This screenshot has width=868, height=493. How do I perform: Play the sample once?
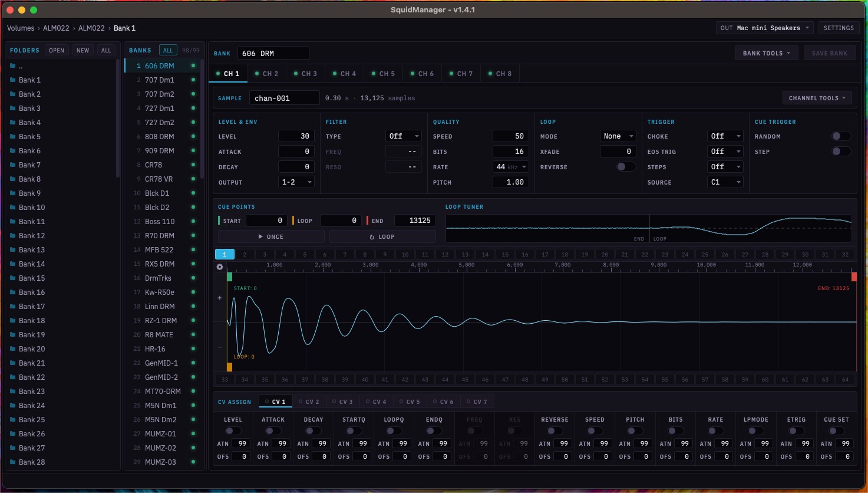pyautogui.click(x=271, y=236)
